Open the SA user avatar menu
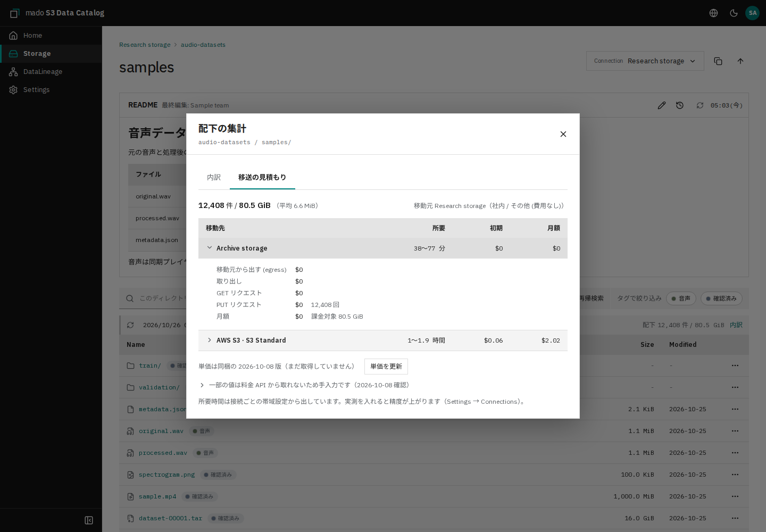The width and height of the screenshot is (766, 532). pos(752,13)
